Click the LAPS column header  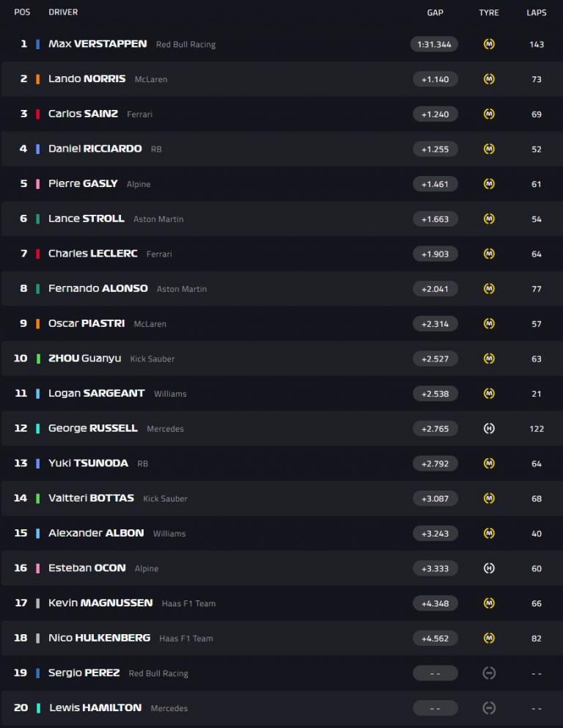[x=537, y=12]
